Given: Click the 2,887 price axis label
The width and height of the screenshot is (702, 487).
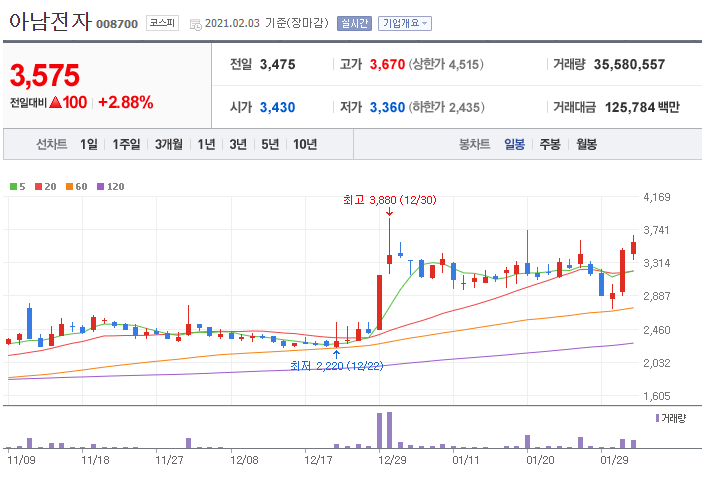Looking at the screenshot, I should (x=657, y=296).
